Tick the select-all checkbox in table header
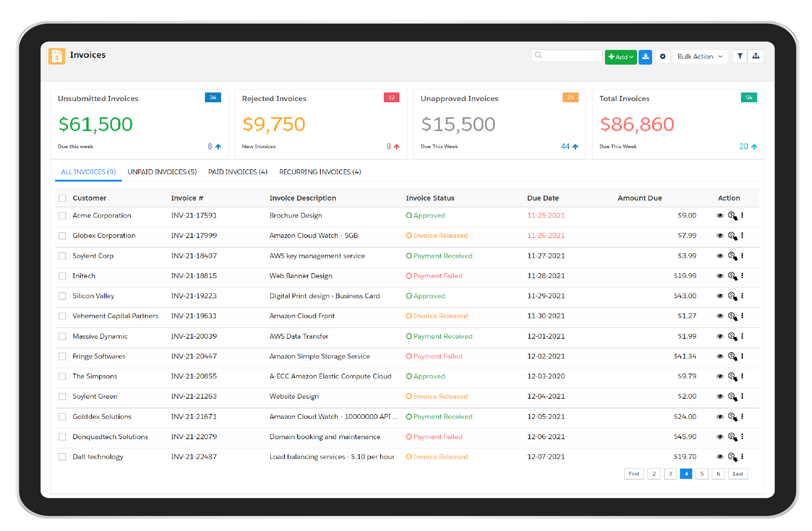The height and width of the screenshot is (531, 812). [x=62, y=198]
